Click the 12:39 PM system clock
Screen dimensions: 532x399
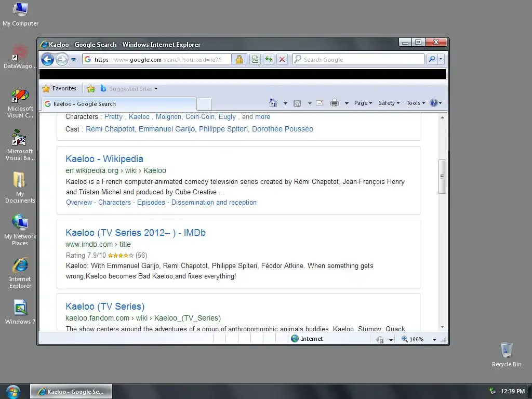pyautogui.click(x=512, y=392)
